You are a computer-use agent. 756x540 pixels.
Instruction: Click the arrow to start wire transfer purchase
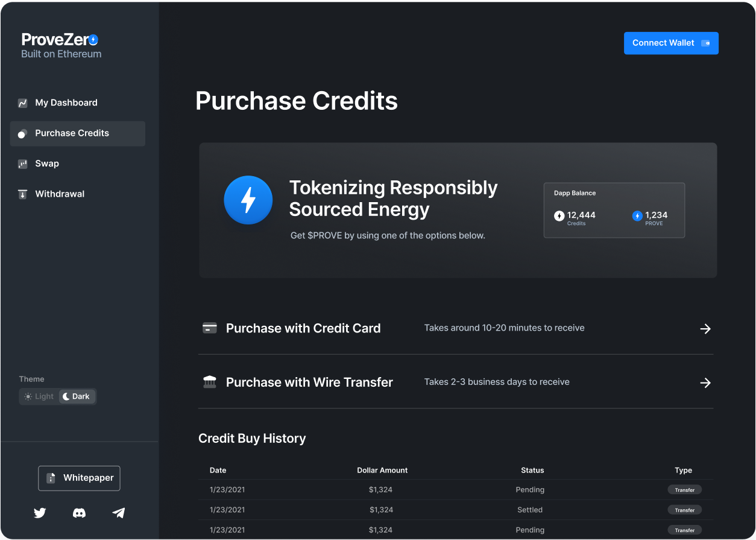pos(705,383)
